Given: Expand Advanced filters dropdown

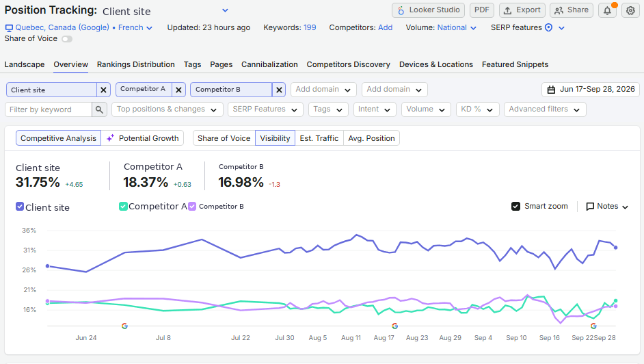Looking at the screenshot, I should click(545, 109).
